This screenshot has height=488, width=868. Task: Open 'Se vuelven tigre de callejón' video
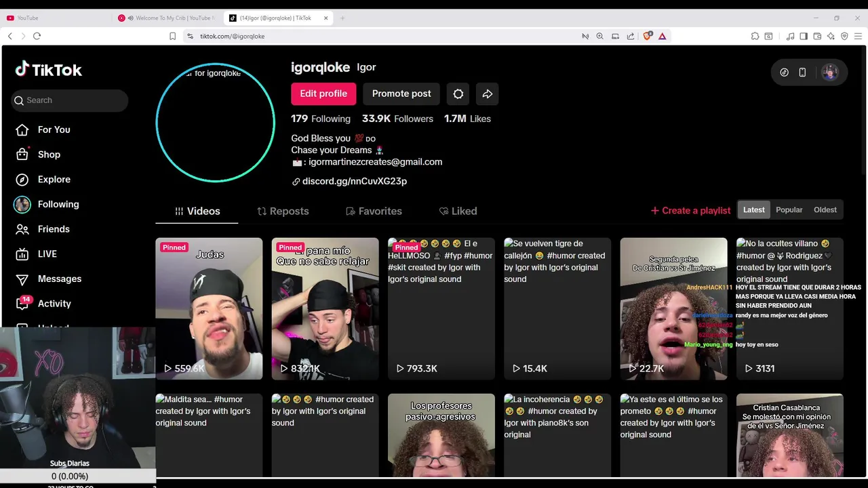tap(557, 308)
